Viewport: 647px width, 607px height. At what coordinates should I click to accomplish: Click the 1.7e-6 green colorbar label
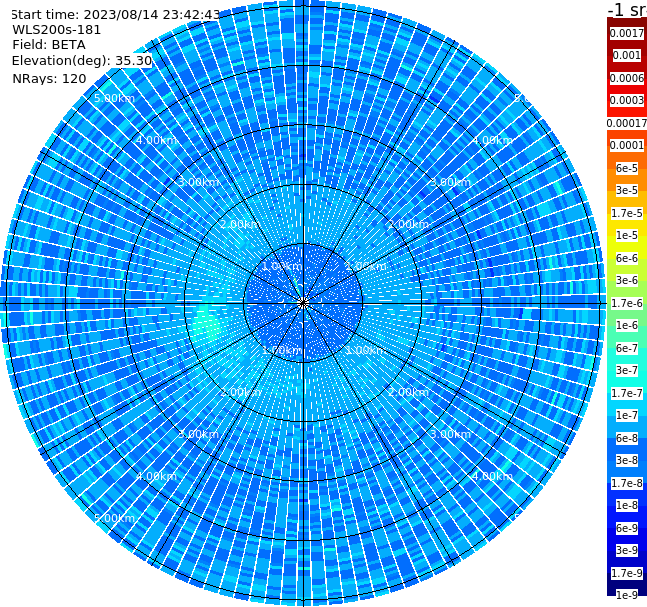[x=627, y=303]
